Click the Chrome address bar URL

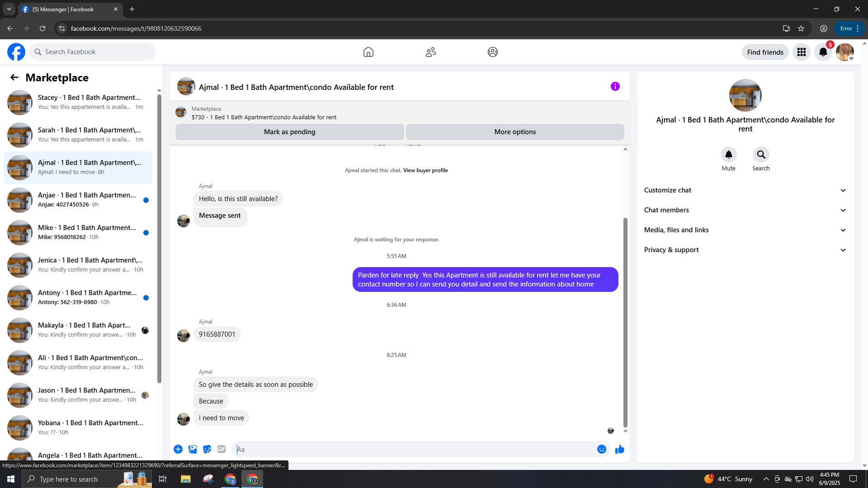click(136, 28)
